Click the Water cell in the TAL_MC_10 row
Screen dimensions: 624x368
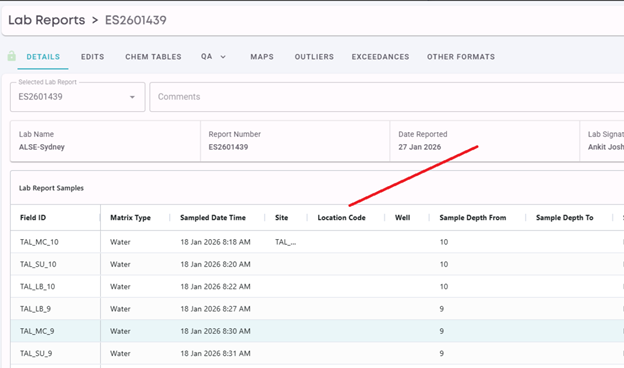pyautogui.click(x=120, y=242)
